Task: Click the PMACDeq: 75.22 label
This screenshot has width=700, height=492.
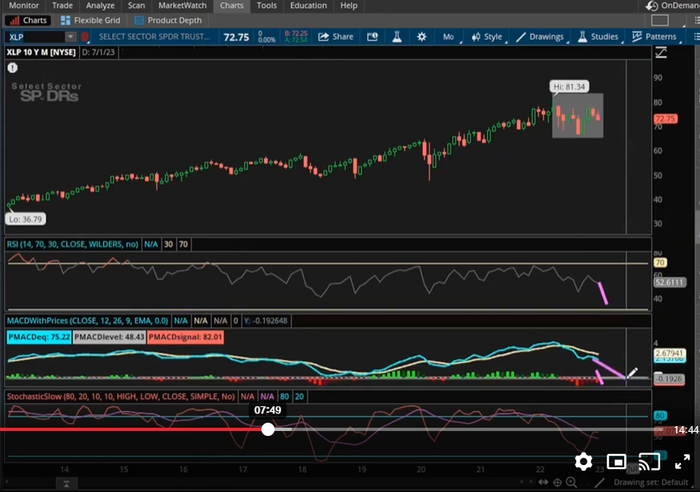Action: point(39,337)
